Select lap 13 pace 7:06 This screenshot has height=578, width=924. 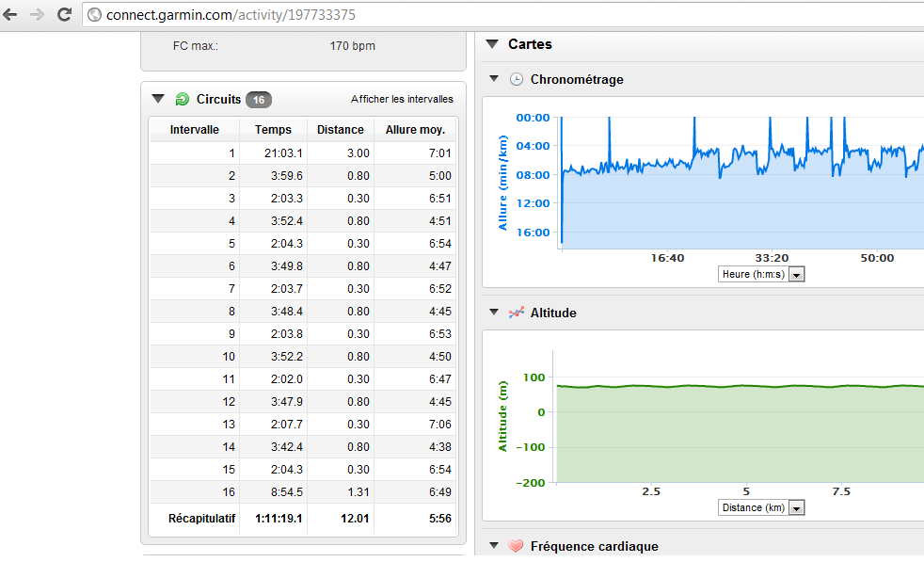coord(440,425)
